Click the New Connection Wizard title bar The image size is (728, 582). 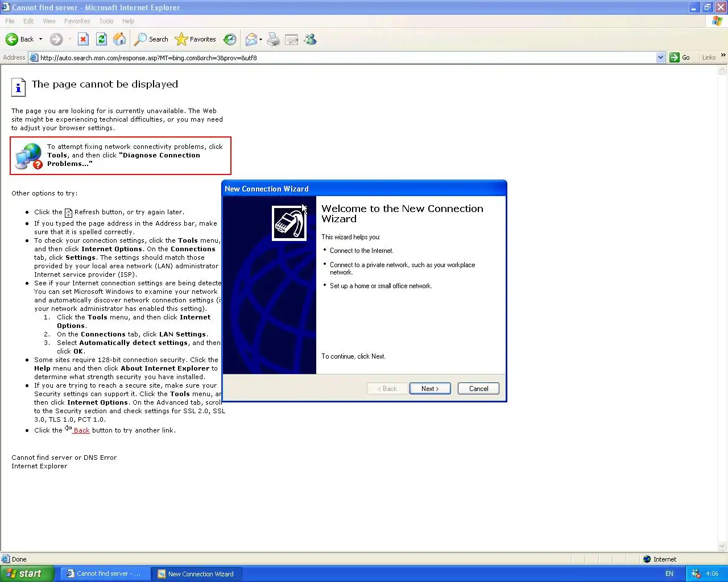click(364, 189)
